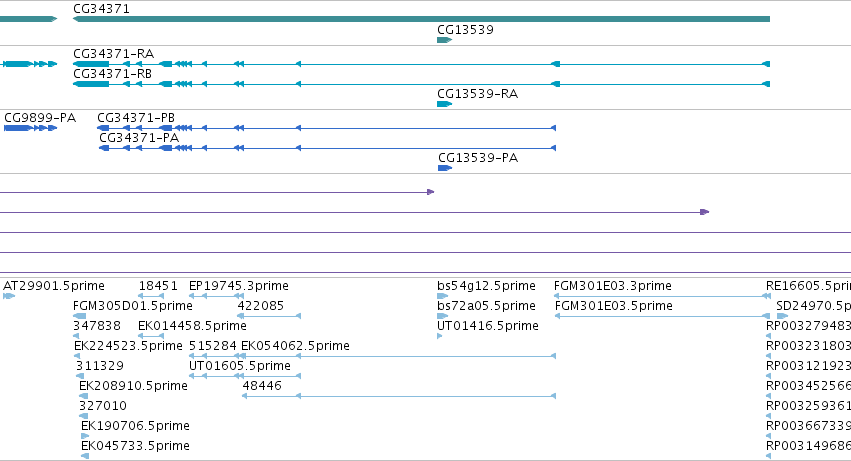This screenshot has width=851, height=461.
Task: Select the CG34371-PA label
Action: [139, 138]
